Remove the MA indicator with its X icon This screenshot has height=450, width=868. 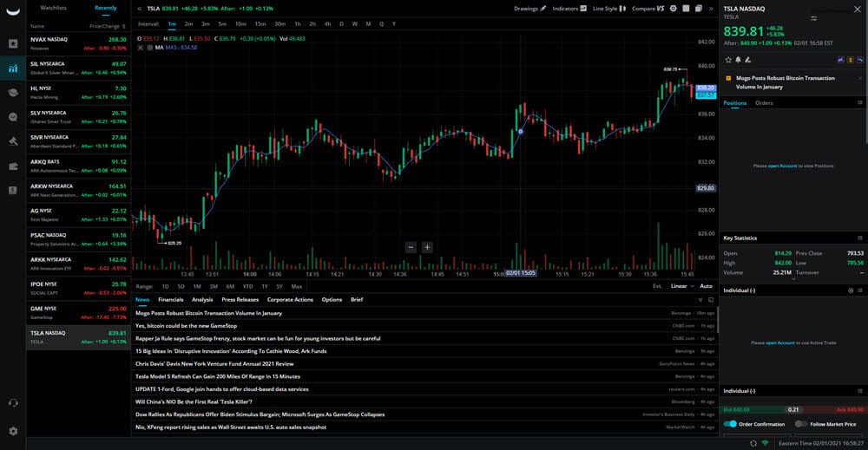point(141,48)
